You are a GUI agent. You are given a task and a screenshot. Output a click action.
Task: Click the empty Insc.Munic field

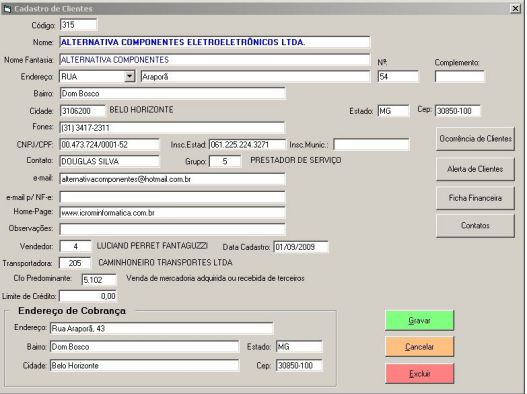click(371, 145)
